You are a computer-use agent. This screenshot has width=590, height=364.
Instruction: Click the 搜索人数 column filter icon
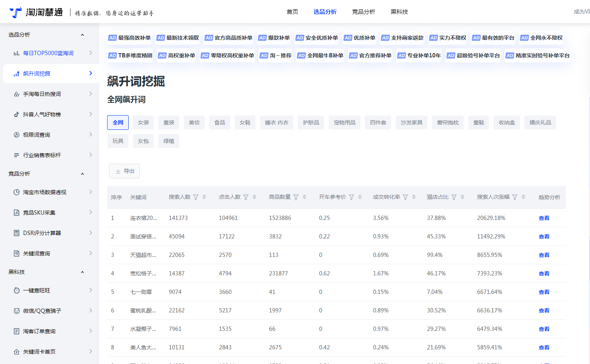(x=196, y=197)
